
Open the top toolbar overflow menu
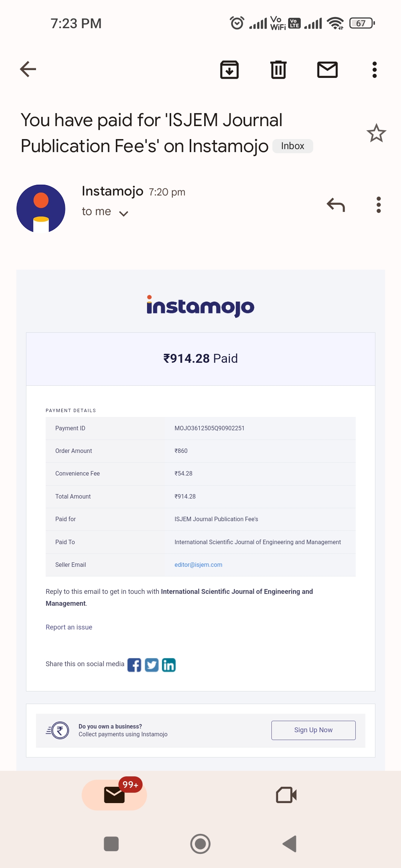(x=374, y=70)
